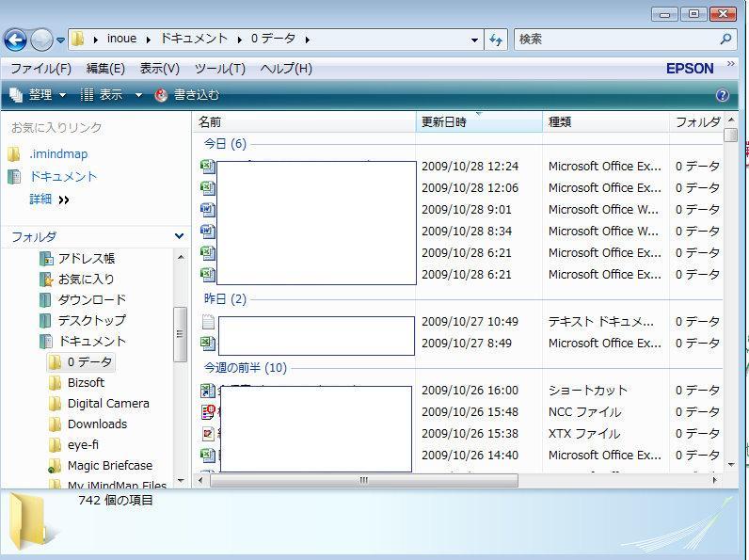Open the recent pages dropdown arrow
The height and width of the screenshot is (560, 749).
pyautogui.click(x=60, y=40)
